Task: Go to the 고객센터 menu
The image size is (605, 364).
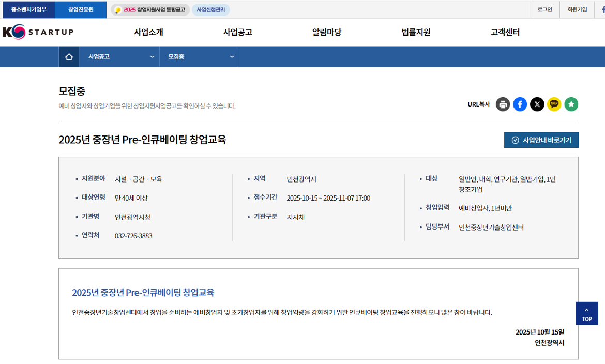Action: point(504,32)
